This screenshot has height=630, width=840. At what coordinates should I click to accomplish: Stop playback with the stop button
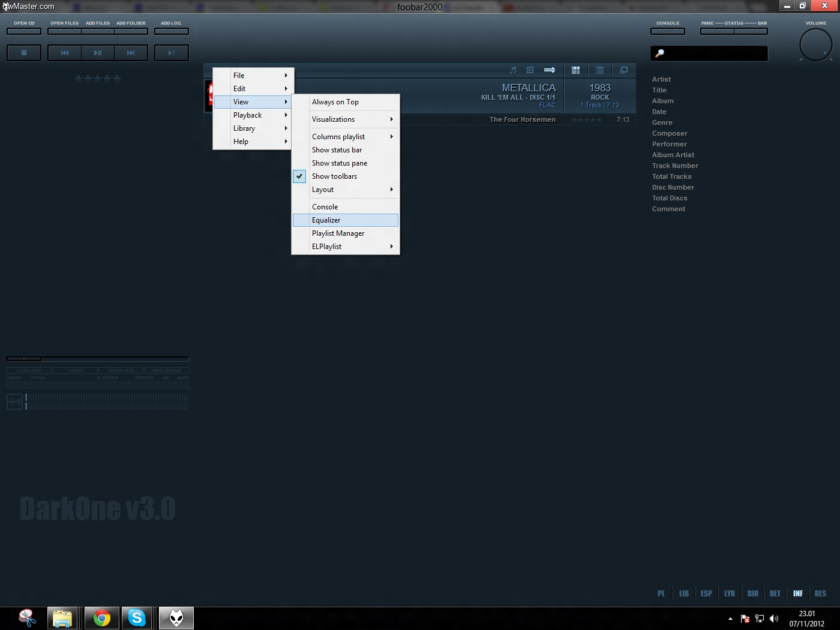coord(24,53)
